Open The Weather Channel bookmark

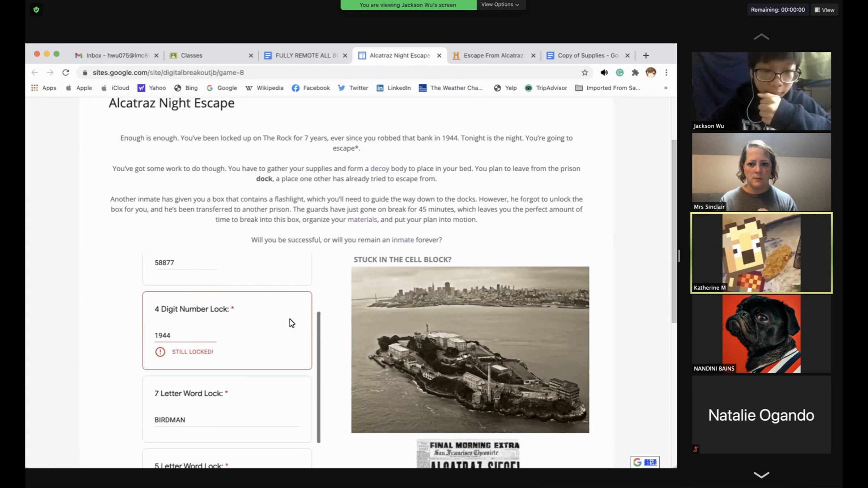451,88
